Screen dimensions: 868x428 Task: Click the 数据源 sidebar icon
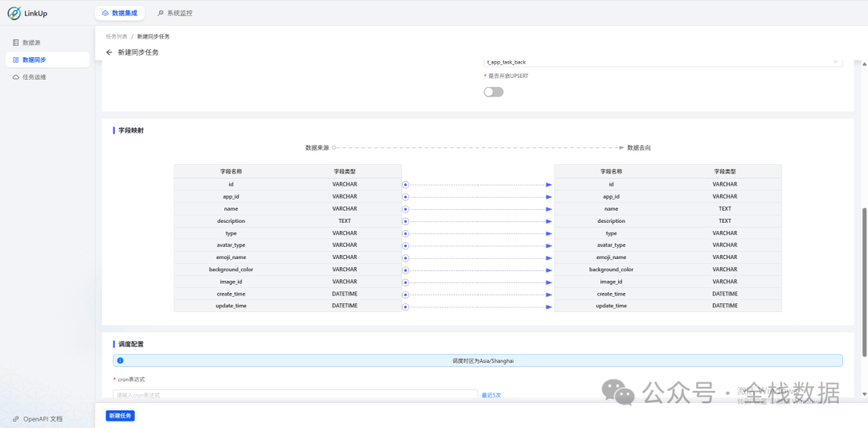[x=16, y=42]
